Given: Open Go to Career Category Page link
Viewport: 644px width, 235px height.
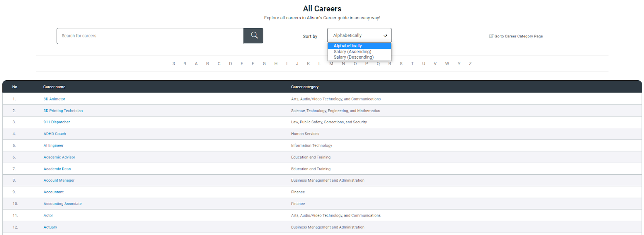Looking at the screenshot, I should 518,36.
